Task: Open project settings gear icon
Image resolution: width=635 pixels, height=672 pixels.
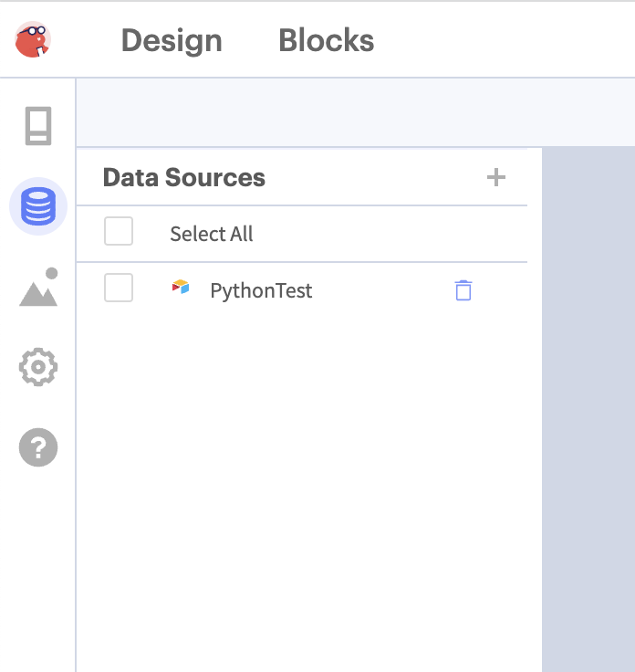Action: 38,368
